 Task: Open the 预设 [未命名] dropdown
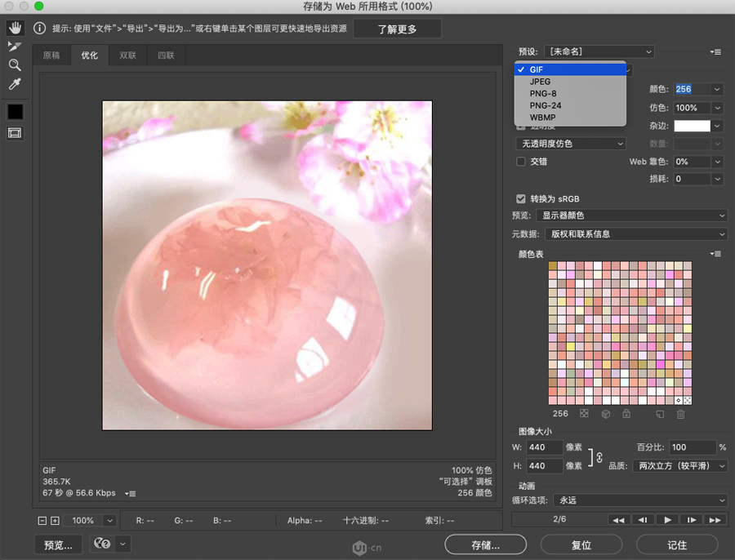599,51
